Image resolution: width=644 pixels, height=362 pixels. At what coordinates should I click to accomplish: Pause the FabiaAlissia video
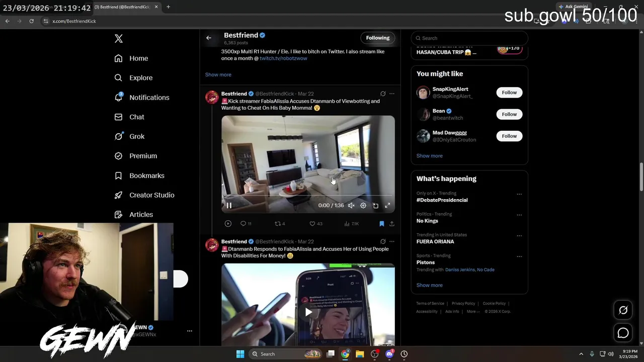229,205
